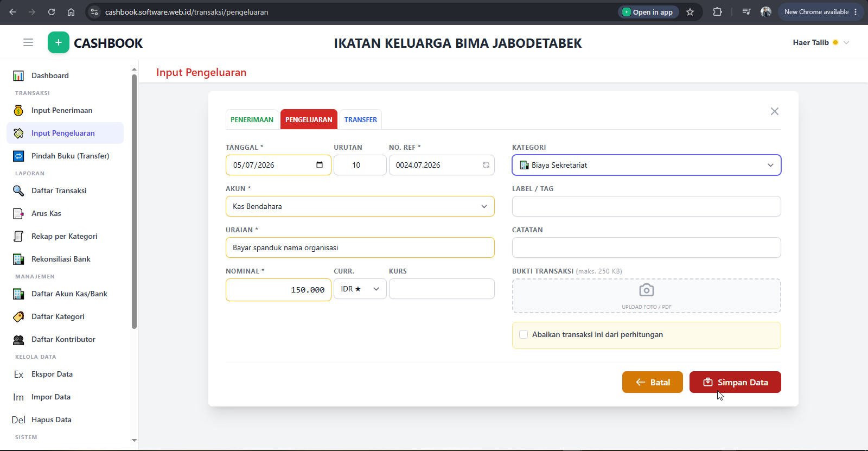The height and width of the screenshot is (451, 868).
Task: Open browser extensions puzzle icon
Action: pos(718,12)
